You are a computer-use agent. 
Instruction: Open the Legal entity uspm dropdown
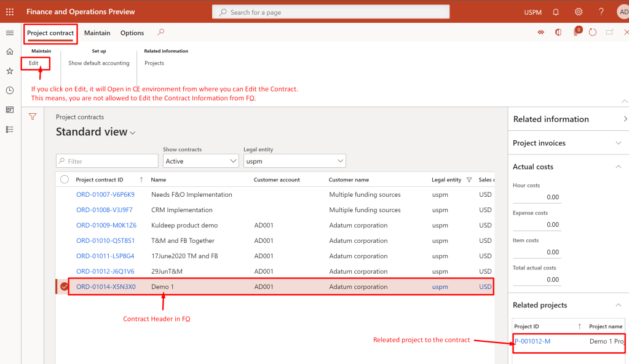pyautogui.click(x=295, y=161)
